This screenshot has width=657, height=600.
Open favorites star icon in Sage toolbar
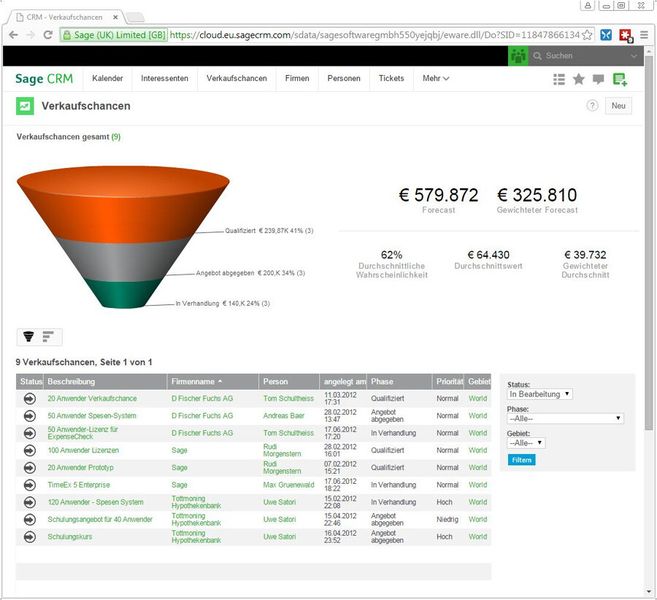[x=579, y=79]
